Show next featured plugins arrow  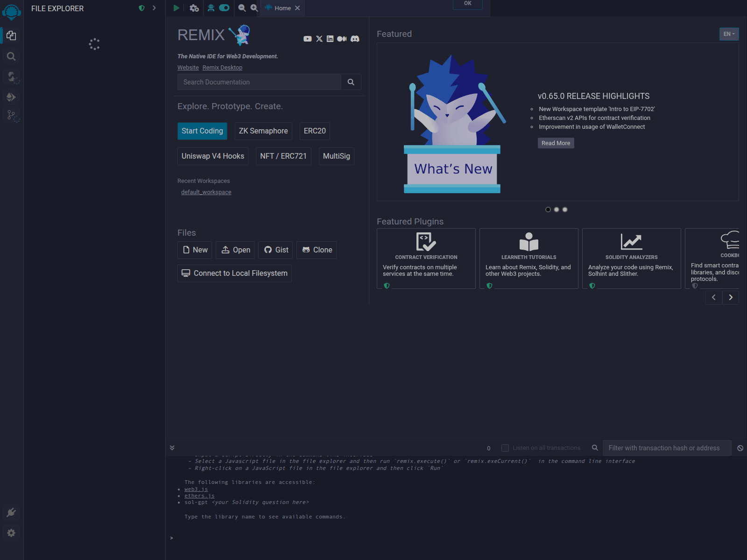coord(731,298)
